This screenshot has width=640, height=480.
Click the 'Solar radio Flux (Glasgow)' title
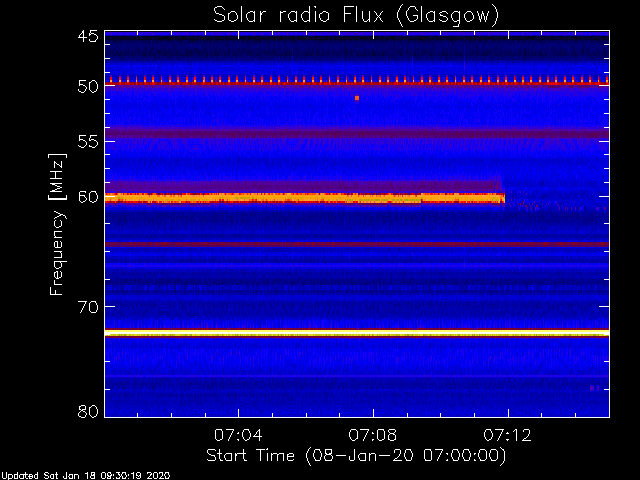356,16
